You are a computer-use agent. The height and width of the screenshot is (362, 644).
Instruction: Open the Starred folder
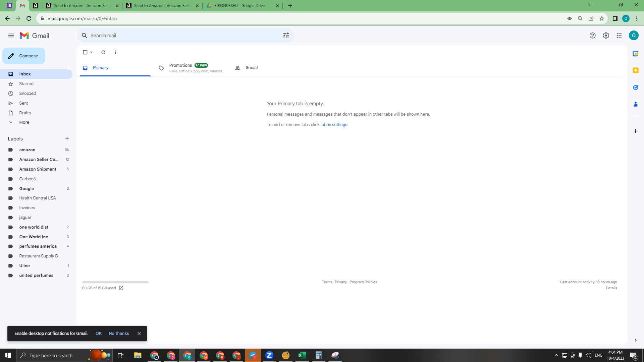(x=36, y=84)
